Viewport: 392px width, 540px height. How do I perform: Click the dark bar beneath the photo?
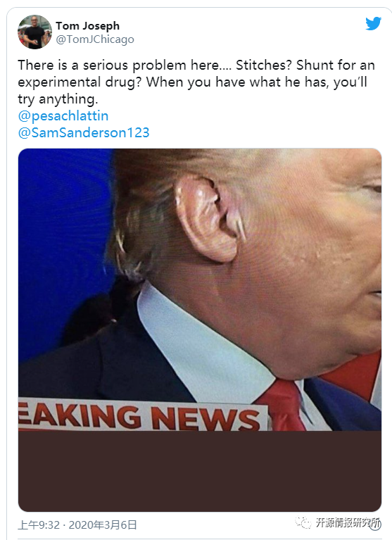[200, 471]
